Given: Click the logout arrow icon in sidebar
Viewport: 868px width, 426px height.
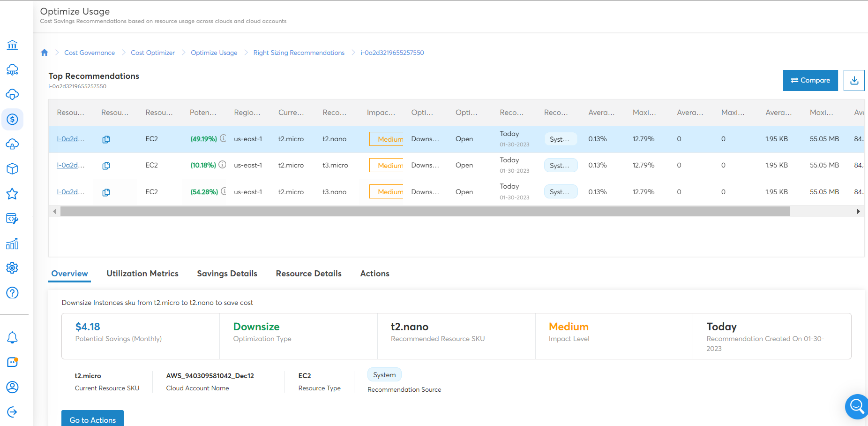Looking at the screenshot, I should click(x=13, y=412).
